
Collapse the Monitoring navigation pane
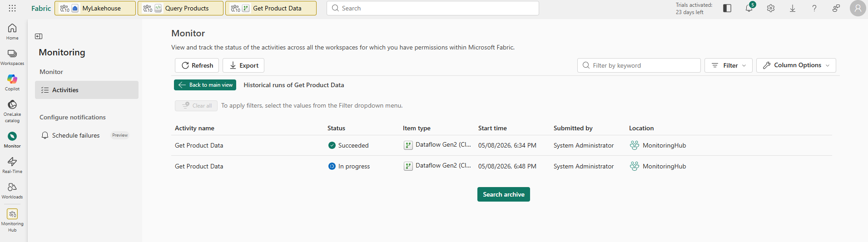tap(39, 36)
